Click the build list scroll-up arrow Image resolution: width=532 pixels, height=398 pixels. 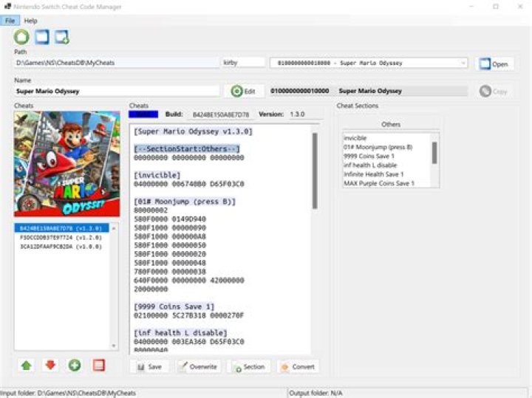pyautogui.click(x=114, y=228)
